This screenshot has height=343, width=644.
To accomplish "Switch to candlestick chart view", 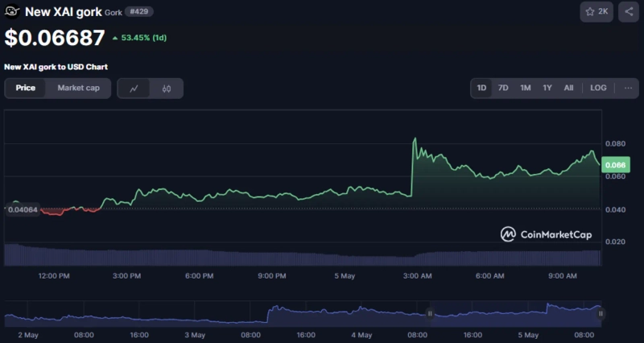I will (167, 88).
